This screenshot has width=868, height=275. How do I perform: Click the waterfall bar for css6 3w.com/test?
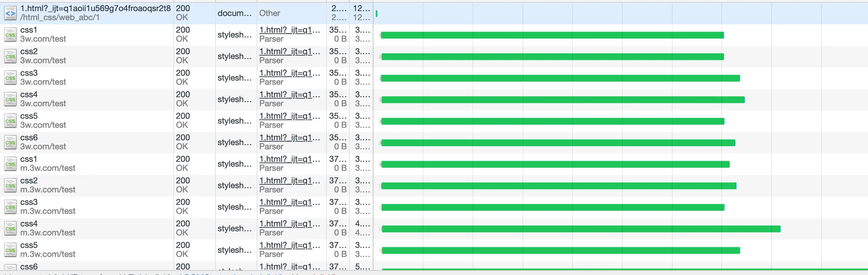click(558, 143)
